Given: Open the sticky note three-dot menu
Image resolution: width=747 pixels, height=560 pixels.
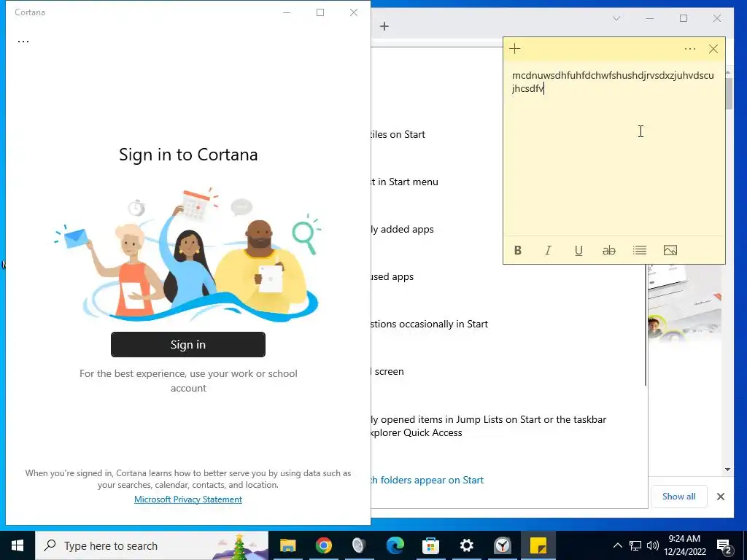Looking at the screenshot, I should coord(689,49).
